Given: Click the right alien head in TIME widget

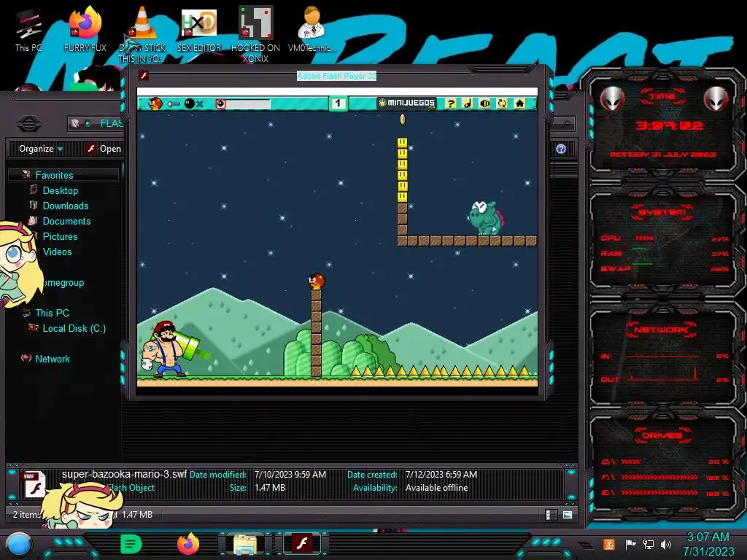Looking at the screenshot, I should coord(716,99).
